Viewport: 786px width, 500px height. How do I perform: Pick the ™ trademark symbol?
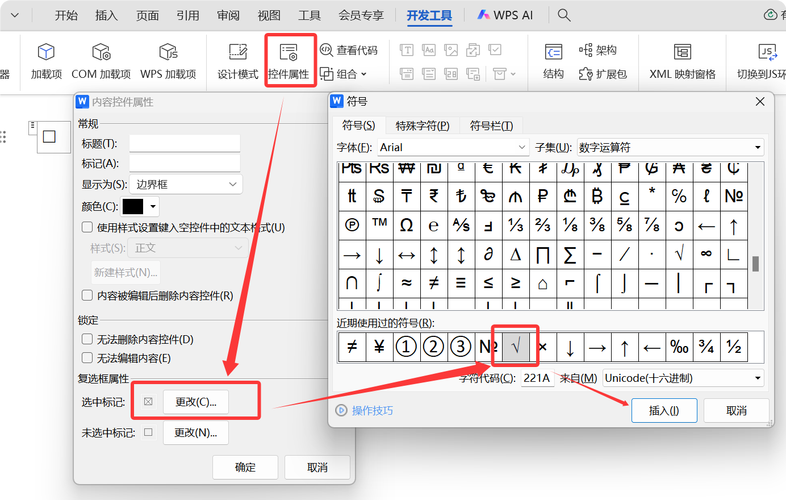(x=379, y=225)
